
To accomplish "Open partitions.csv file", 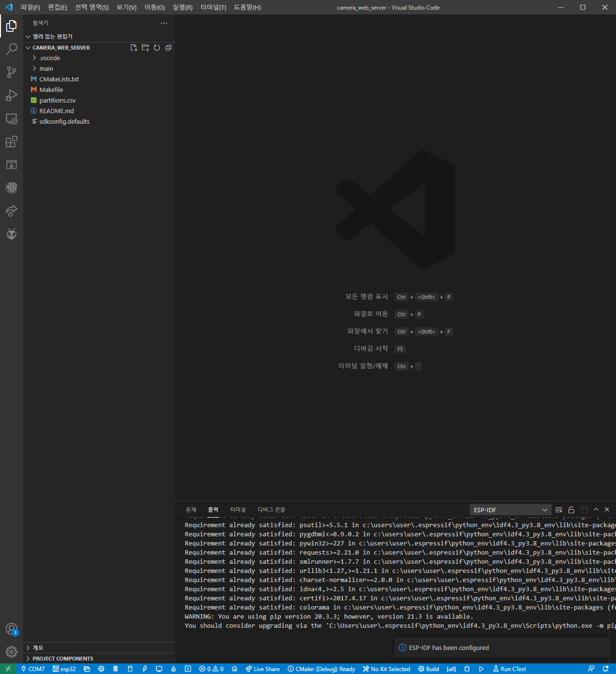I will [99, 100].
